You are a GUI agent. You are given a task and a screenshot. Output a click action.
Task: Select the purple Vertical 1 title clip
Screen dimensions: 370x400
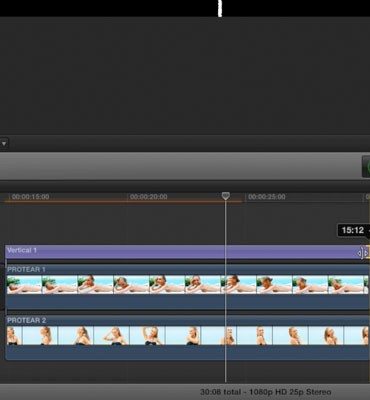(x=187, y=252)
